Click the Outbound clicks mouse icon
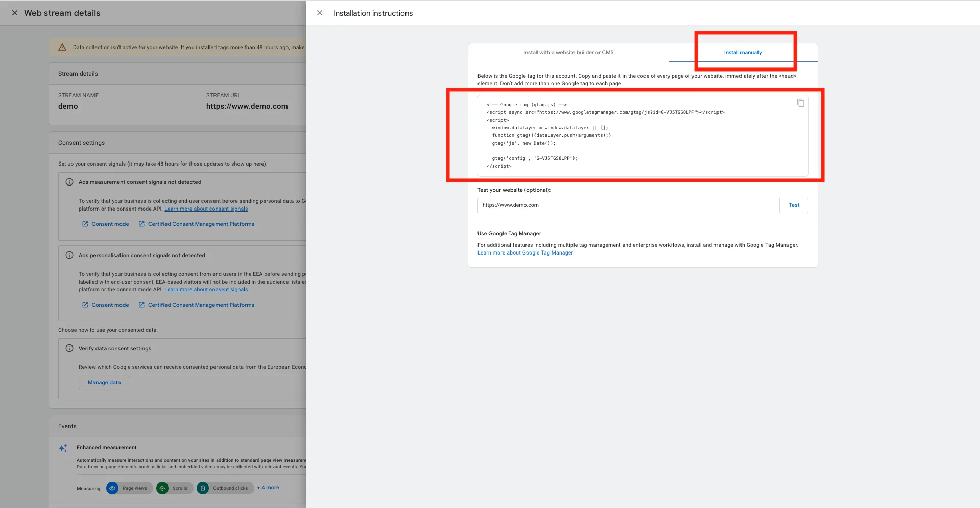The height and width of the screenshot is (508, 980). coord(203,488)
